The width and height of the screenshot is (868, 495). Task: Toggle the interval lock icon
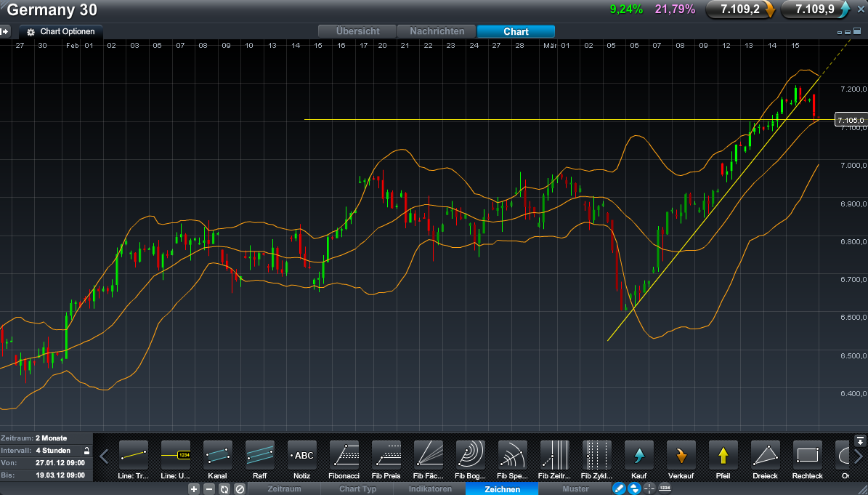tap(86, 451)
